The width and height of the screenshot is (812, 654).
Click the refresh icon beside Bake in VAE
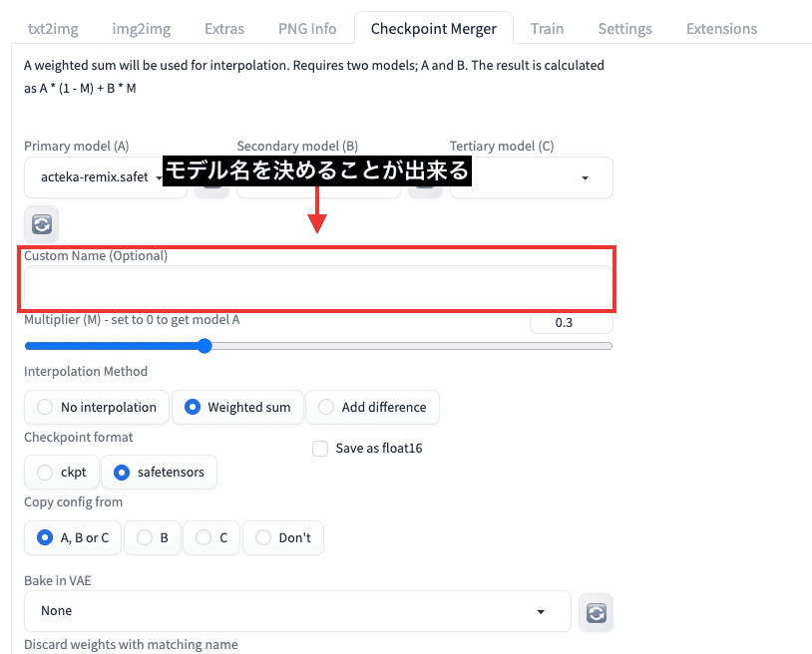click(596, 612)
